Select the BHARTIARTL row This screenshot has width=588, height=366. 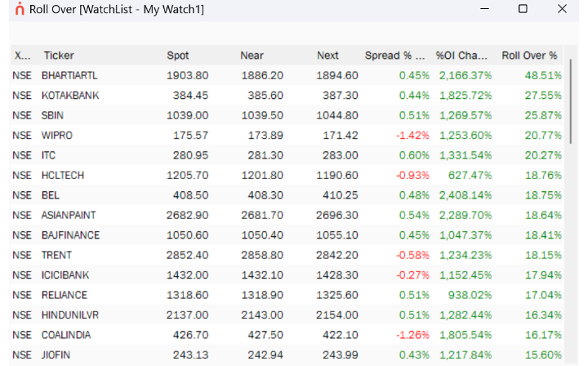pos(287,75)
